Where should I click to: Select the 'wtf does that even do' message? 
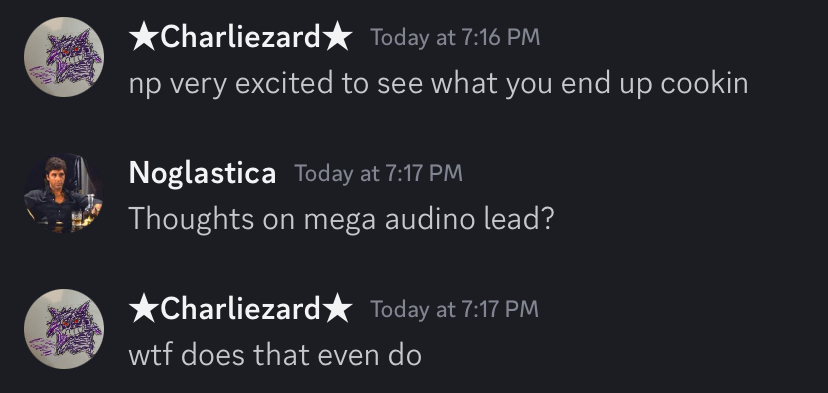[275, 355]
